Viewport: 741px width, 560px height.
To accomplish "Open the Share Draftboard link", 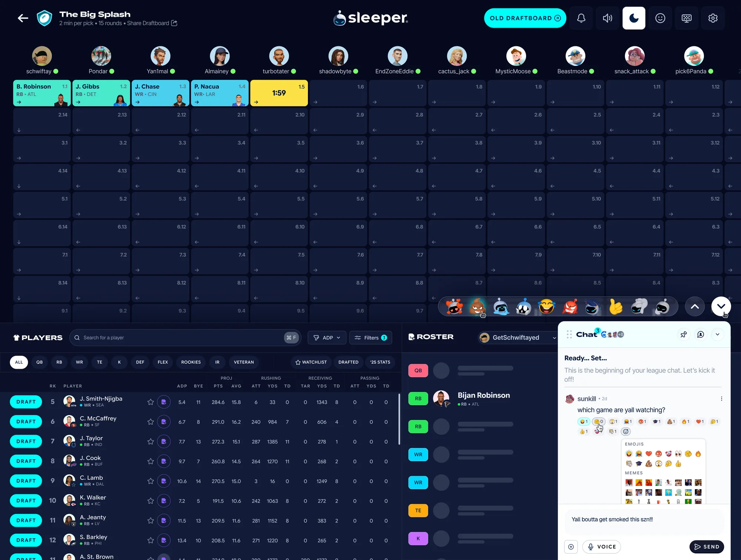I will click(152, 23).
